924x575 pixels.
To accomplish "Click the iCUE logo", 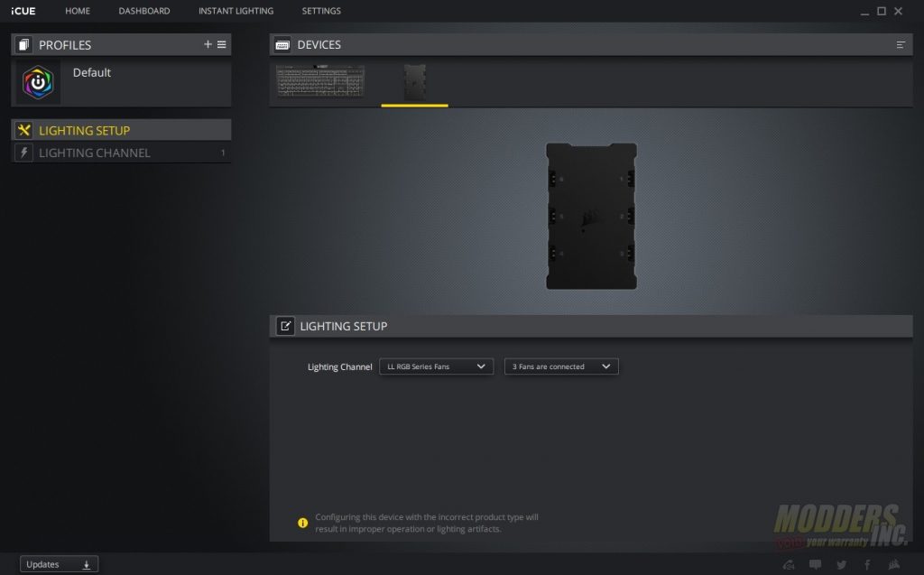I will 23,11.
